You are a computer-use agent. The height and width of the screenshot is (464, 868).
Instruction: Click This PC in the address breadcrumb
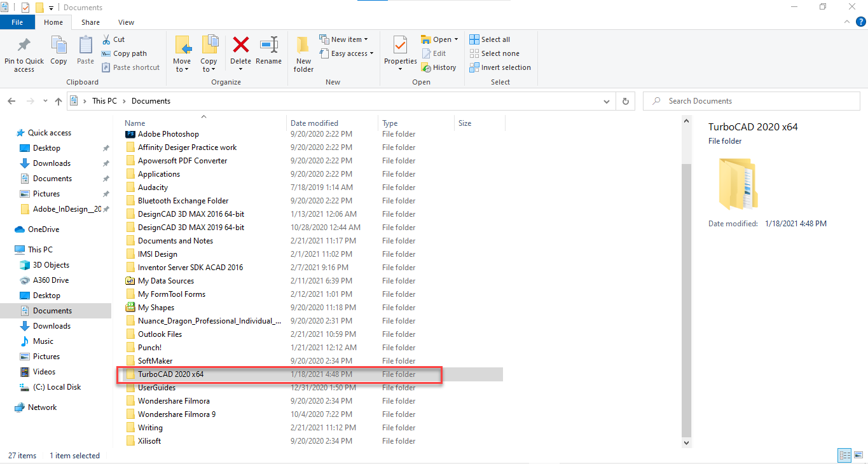coord(104,101)
